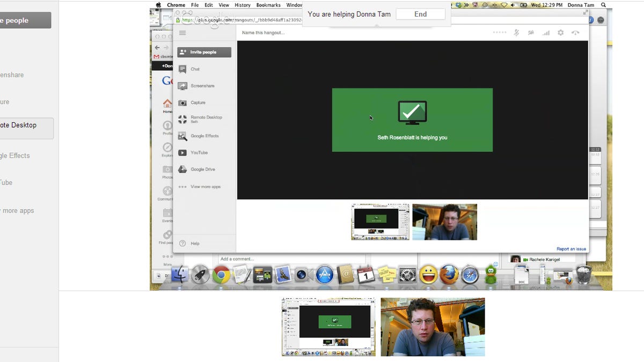Hang up using the phone icon
This screenshot has height=362, width=644.
point(575,33)
